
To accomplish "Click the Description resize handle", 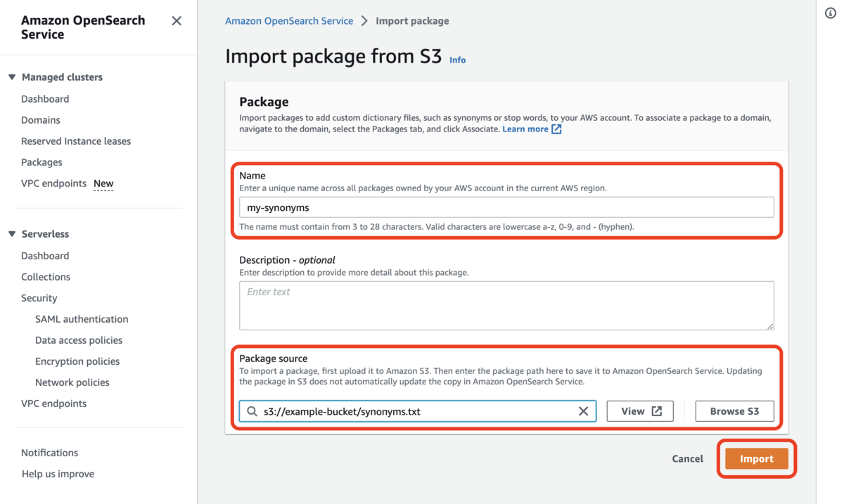I will [x=770, y=326].
